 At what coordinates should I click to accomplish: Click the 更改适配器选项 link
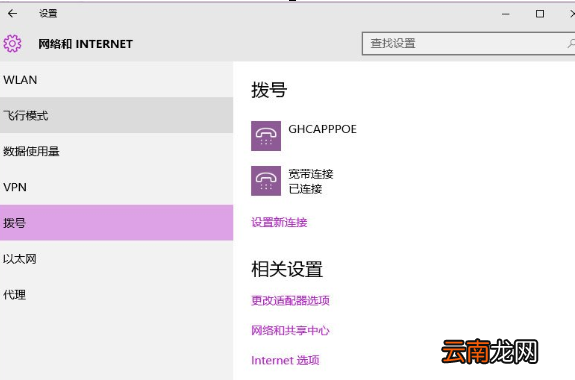(290, 300)
